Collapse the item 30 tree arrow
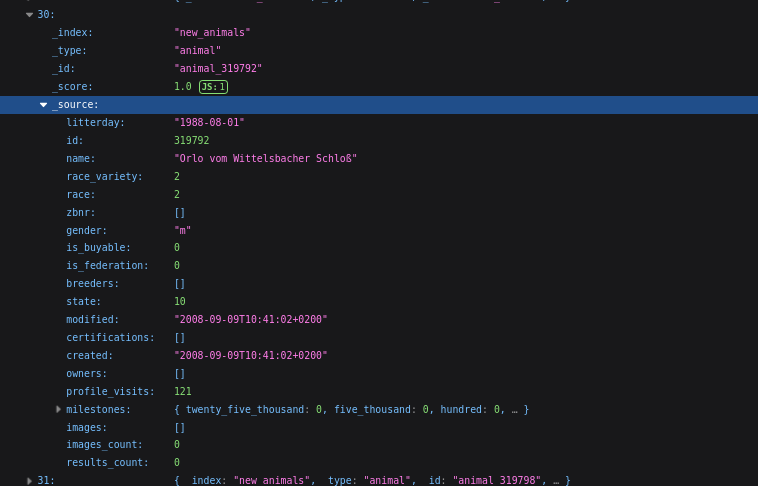The height and width of the screenshot is (486, 758). pyautogui.click(x=29, y=14)
